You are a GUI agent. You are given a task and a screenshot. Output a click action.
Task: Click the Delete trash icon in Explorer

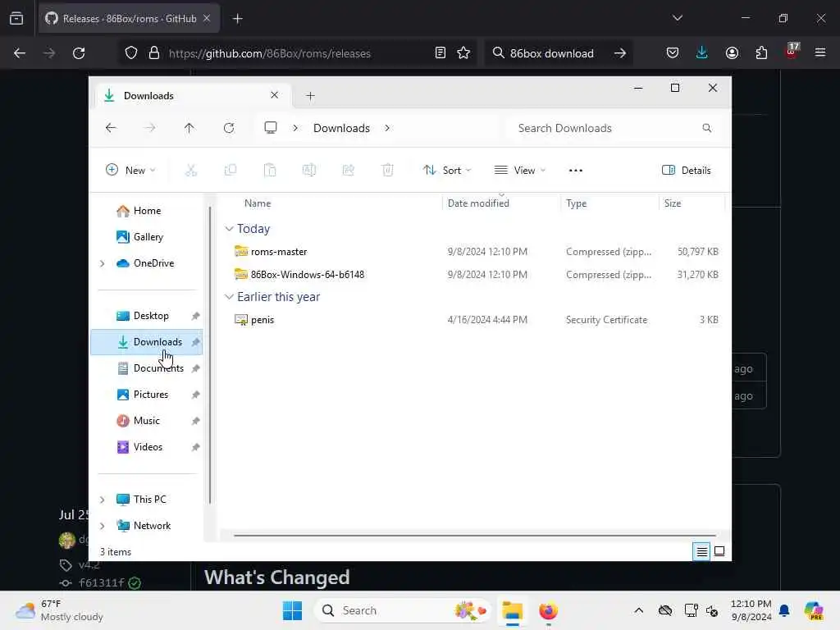tap(388, 171)
